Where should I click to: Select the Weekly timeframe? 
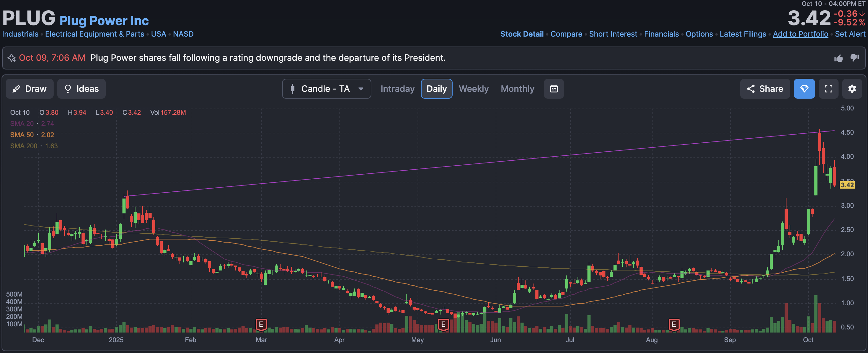[473, 89]
